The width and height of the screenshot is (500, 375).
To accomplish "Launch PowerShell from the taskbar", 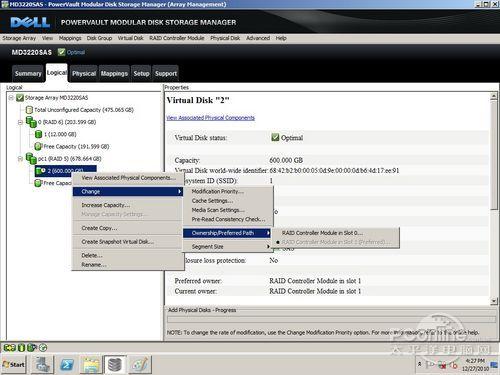I will click(67, 365).
